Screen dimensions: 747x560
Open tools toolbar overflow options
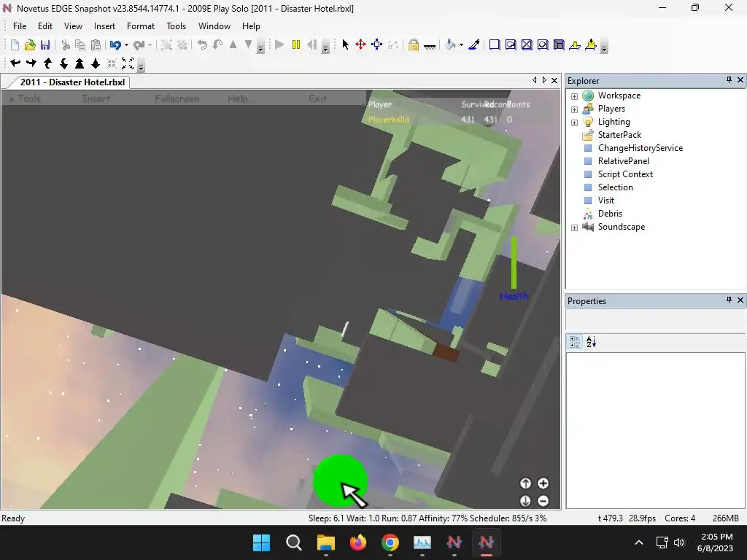click(604, 47)
